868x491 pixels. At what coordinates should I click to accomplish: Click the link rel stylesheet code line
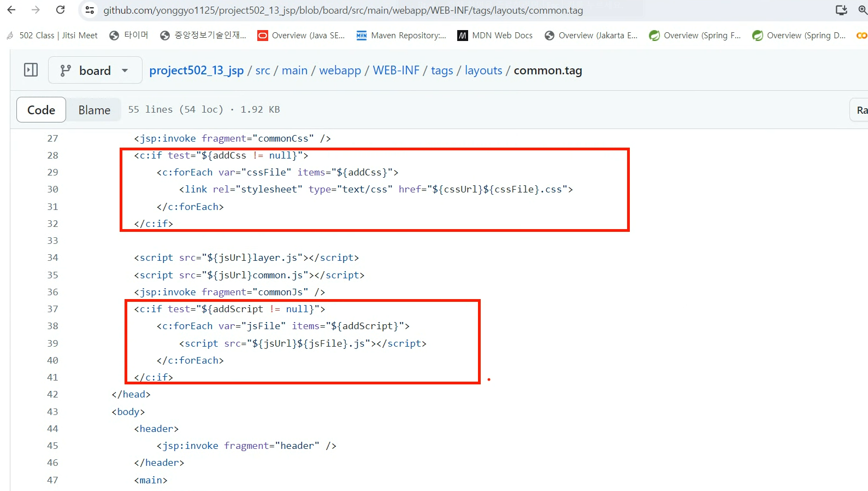pos(376,189)
